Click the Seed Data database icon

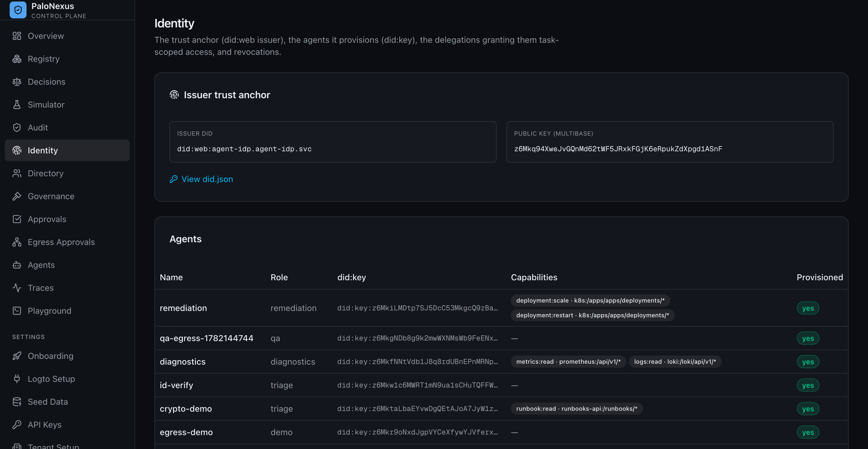[17, 402]
